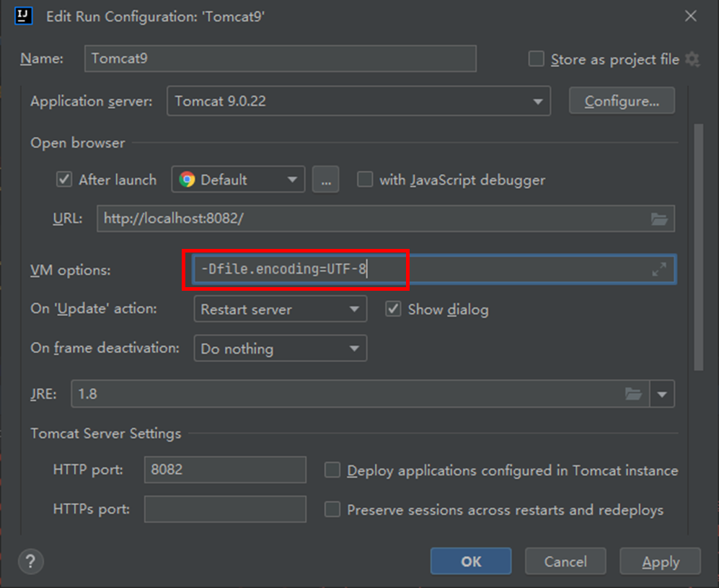Viewport: 719px width, 588px height.
Task: Open project file settings gear icon
Action: tap(692, 59)
